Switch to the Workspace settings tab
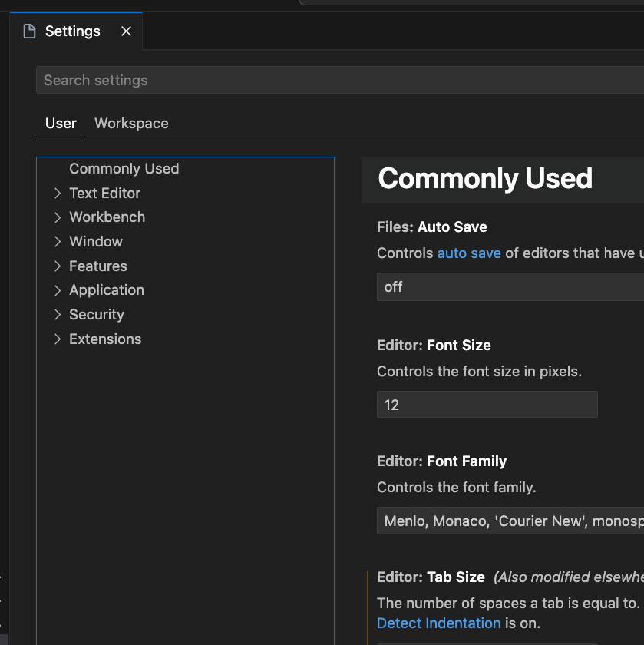The height and width of the screenshot is (645, 644). point(131,124)
